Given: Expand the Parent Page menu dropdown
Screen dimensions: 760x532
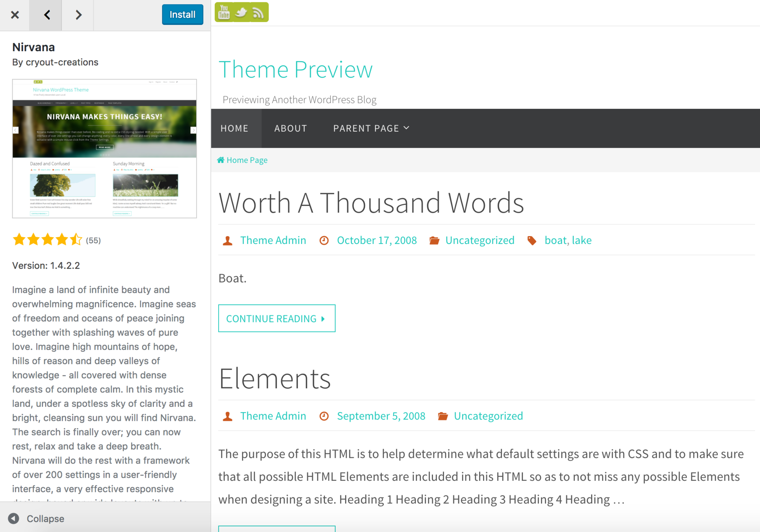Looking at the screenshot, I should tap(371, 128).
